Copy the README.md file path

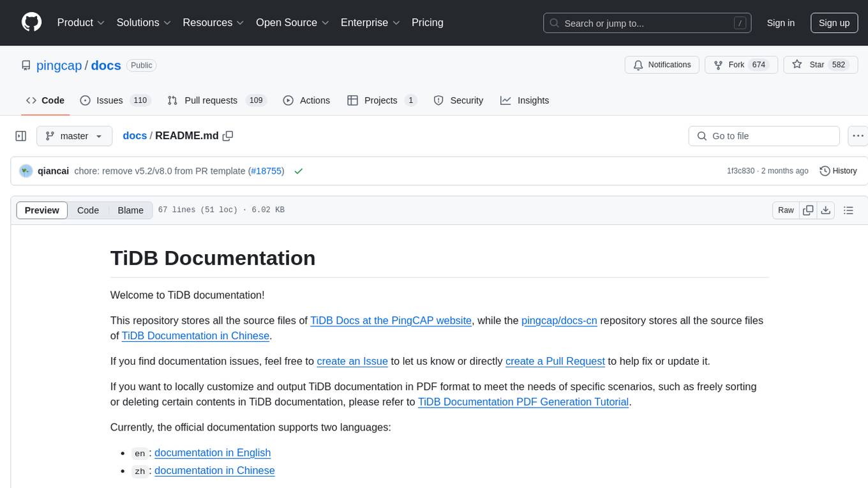tap(228, 135)
